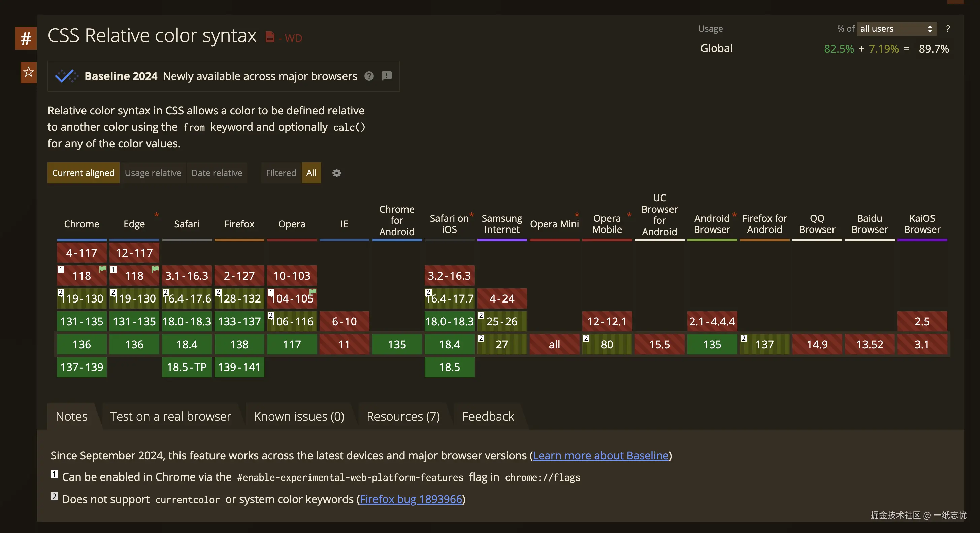The height and width of the screenshot is (533, 980).
Task: Open the WD spec document icon
Action: click(270, 37)
